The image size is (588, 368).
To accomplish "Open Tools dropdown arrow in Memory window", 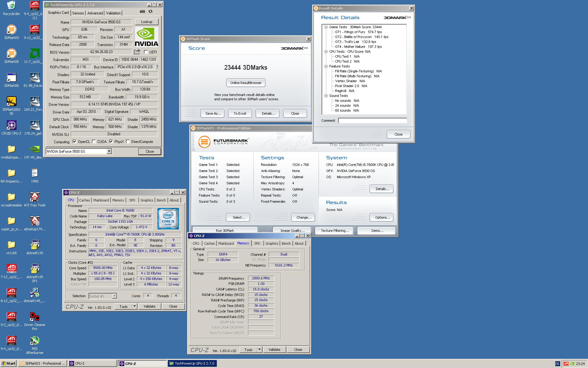I will pyautogui.click(x=259, y=350).
